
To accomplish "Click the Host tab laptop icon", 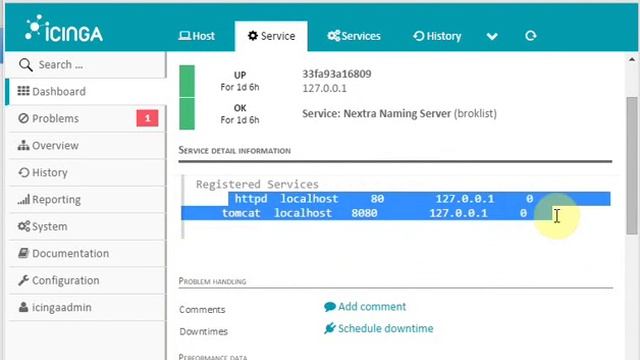I will coord(184,36).
